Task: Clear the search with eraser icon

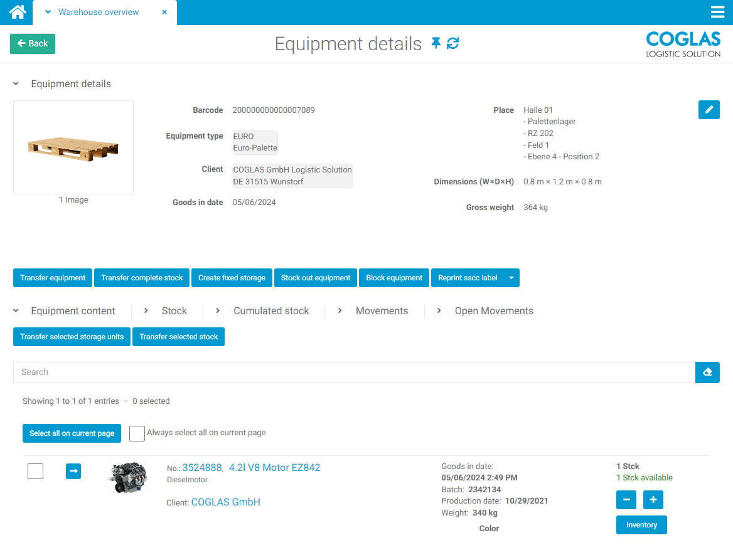Action: [707, 372]
